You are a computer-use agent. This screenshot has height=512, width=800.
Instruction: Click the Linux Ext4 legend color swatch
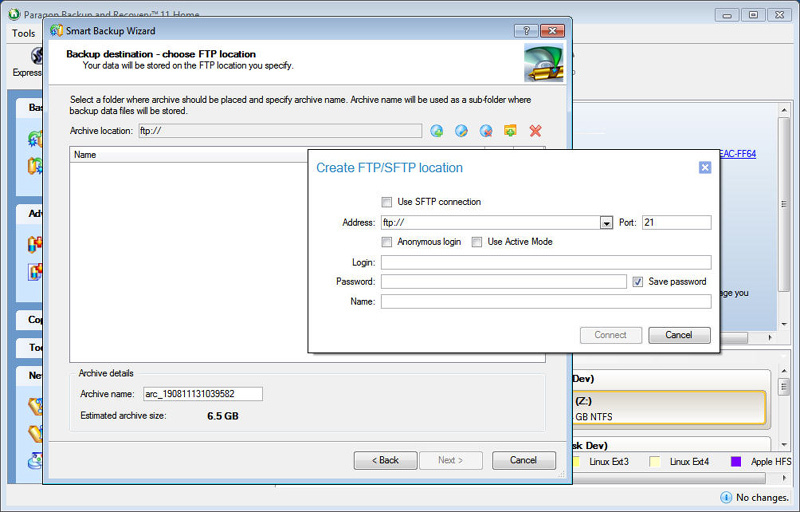(x=655, y=462)
